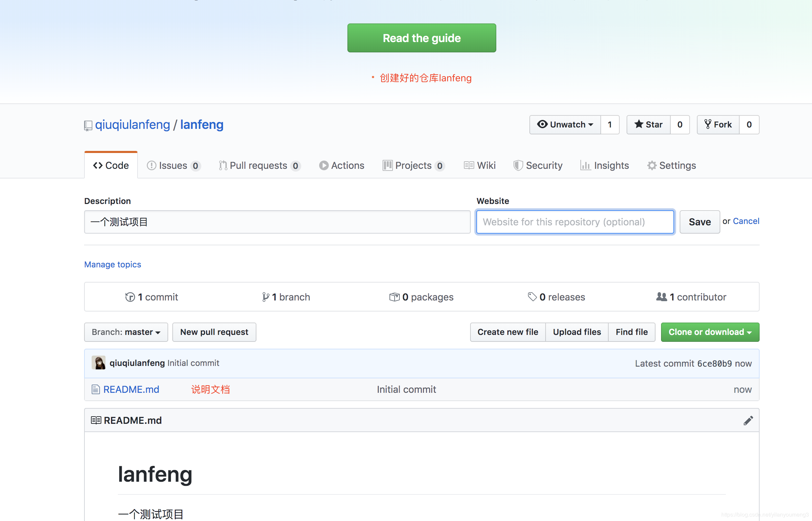Expand Clone or download menu
The image size is (812, 521).
710,332
